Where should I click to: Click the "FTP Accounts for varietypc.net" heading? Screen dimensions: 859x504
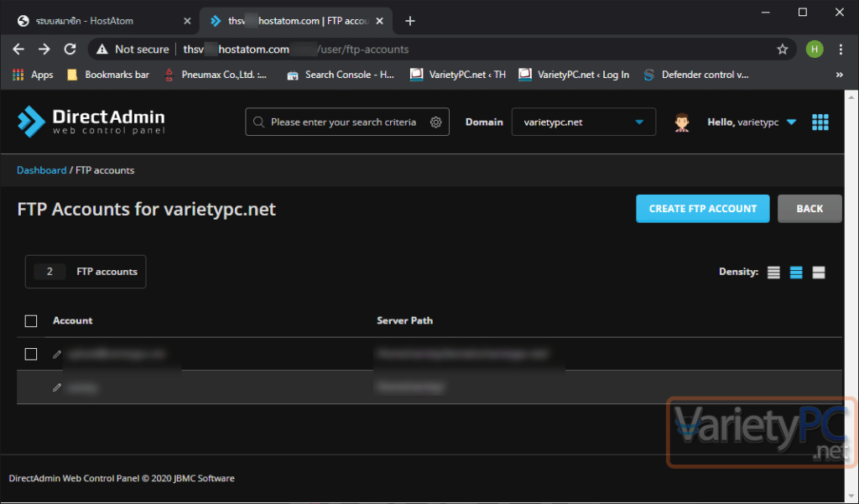tap(146, 209)
